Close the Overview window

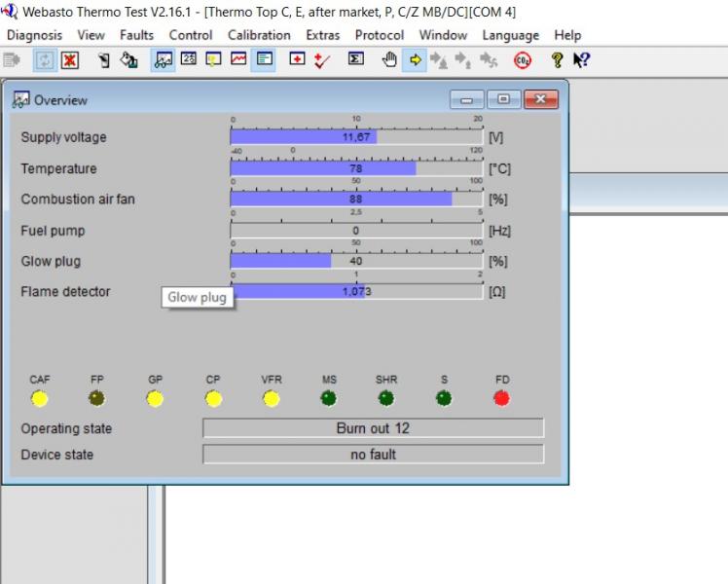coord(541,99)
